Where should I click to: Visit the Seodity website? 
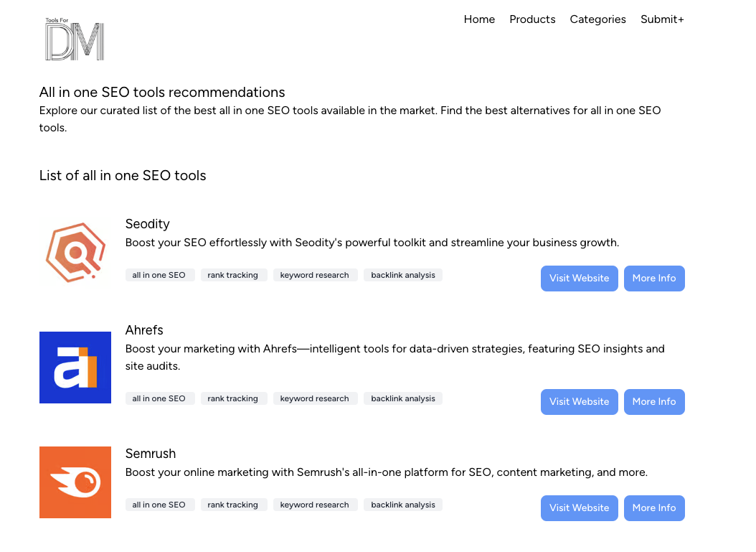[x=579, y=279]
